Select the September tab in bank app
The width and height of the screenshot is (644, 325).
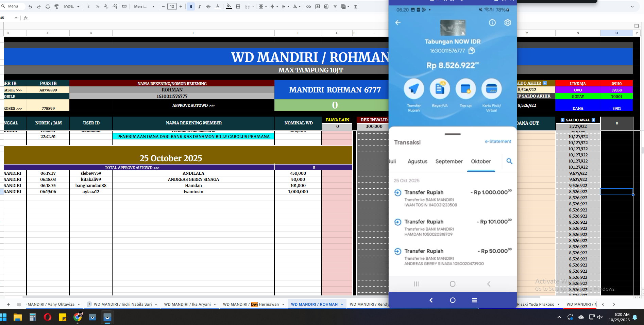click(x=449, y=161)
